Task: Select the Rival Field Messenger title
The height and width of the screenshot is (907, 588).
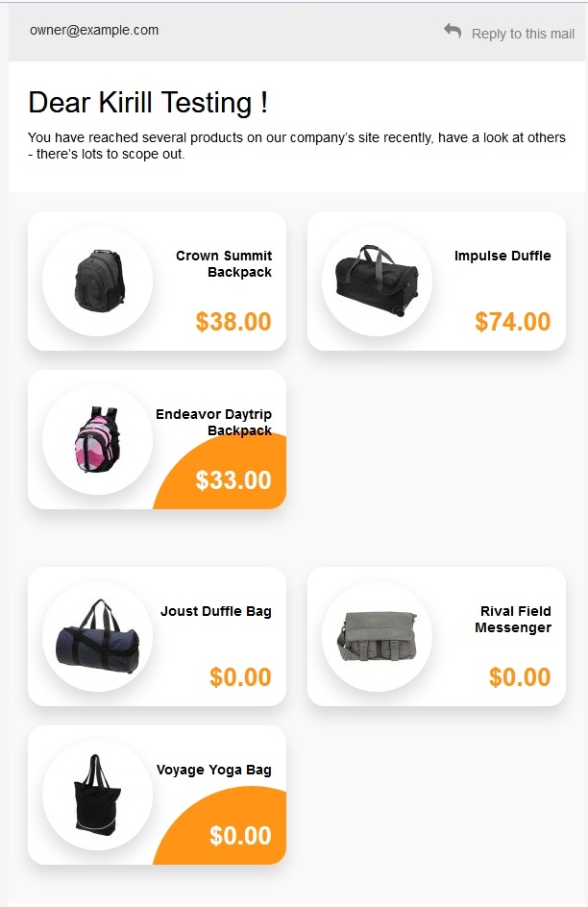Action: [513, 620]
